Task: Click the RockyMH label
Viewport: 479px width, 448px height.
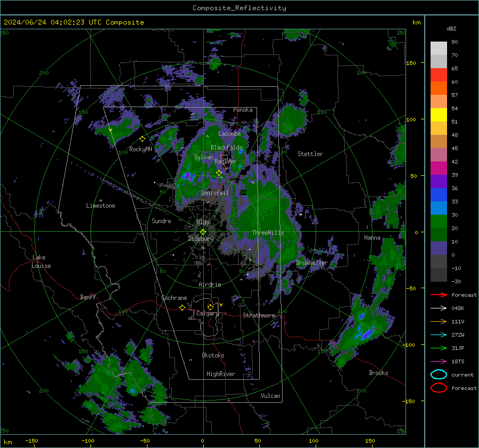Action: [141, 149]
